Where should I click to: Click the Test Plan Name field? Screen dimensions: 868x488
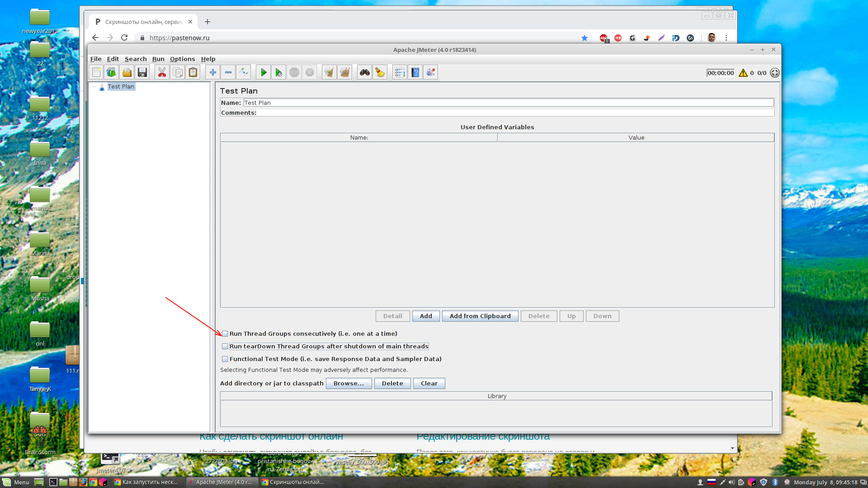point(509,103)
